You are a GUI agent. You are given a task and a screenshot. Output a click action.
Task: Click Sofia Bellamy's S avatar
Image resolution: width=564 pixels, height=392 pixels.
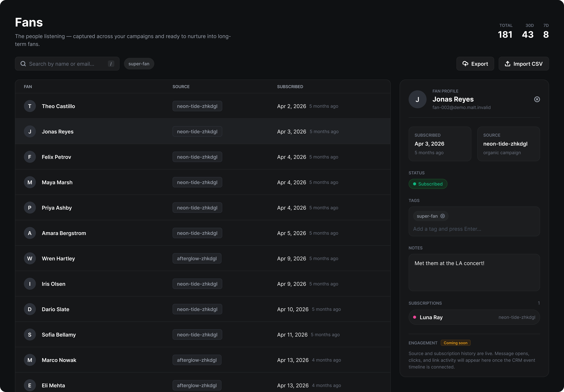(x=30, y=335)
